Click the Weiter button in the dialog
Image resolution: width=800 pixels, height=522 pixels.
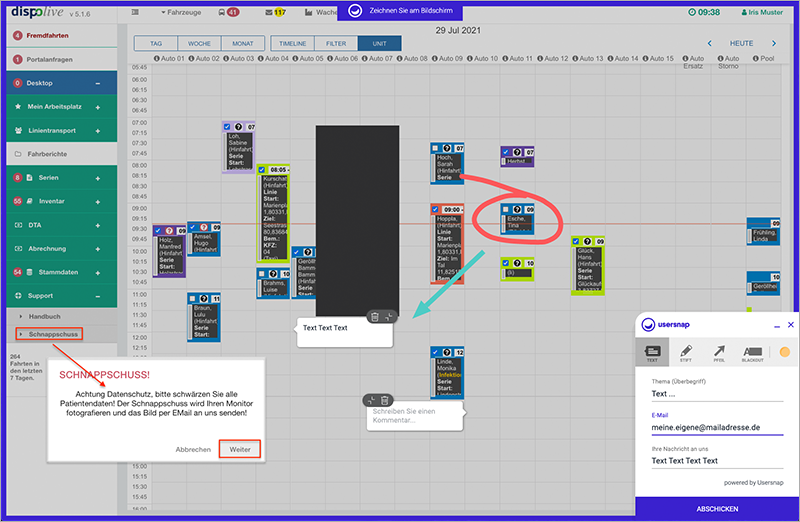(240, 449)
